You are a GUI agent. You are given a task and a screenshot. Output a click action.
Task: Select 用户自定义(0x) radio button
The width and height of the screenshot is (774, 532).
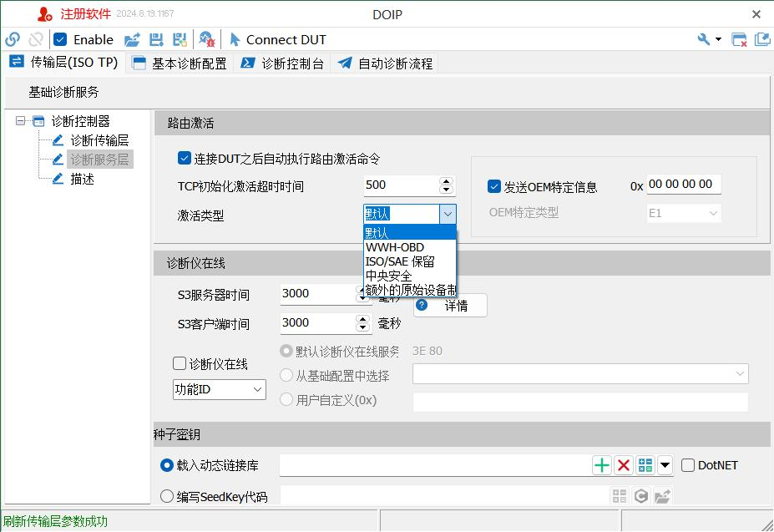point(286,399)
